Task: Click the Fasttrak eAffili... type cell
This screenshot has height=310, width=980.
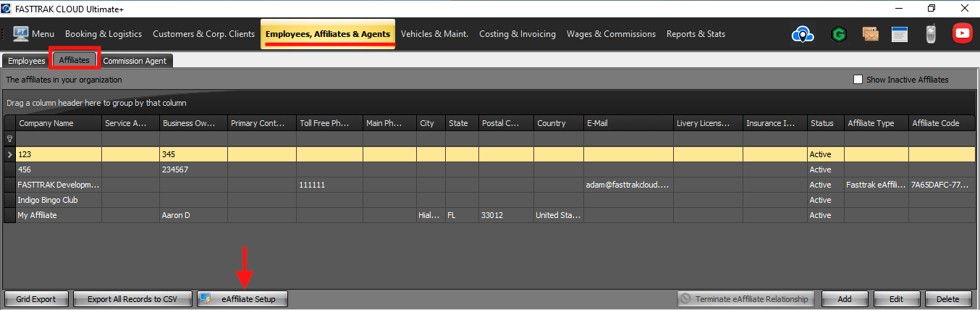Action: pyautogui.click(x=876, y=185)
